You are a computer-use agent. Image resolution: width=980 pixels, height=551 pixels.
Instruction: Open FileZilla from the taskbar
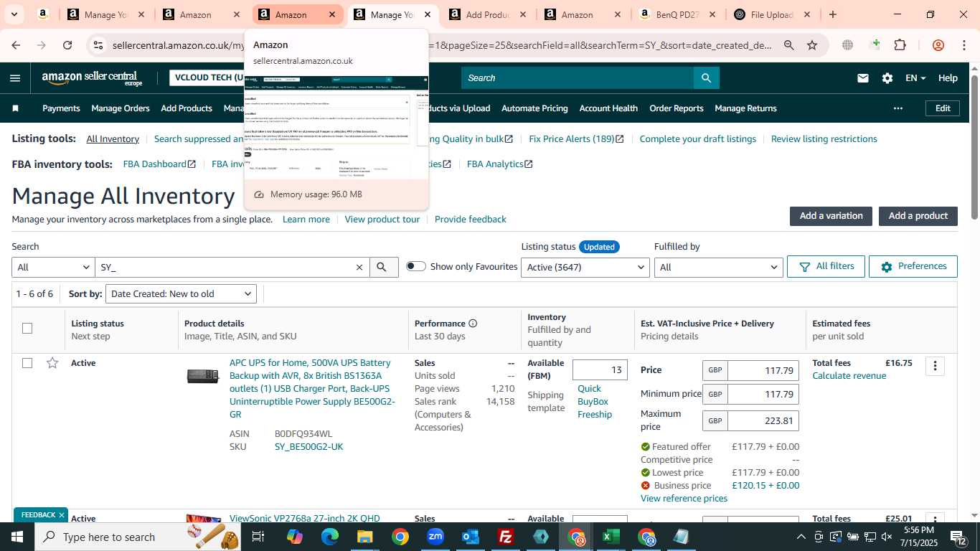506,537
